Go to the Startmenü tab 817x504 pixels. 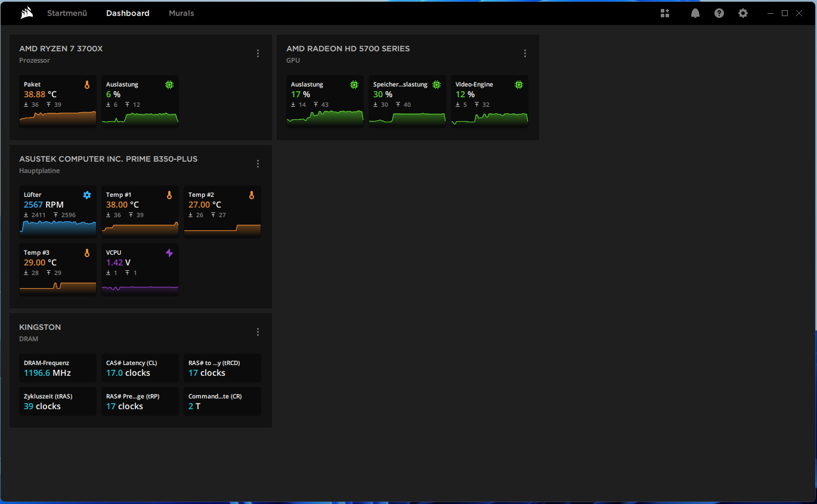pos(67,13)
